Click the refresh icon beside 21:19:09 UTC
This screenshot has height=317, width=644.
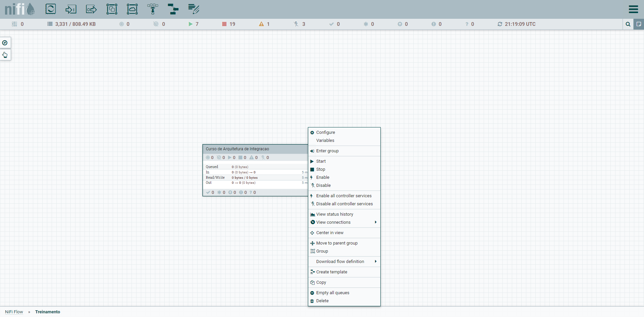point(500,24)
